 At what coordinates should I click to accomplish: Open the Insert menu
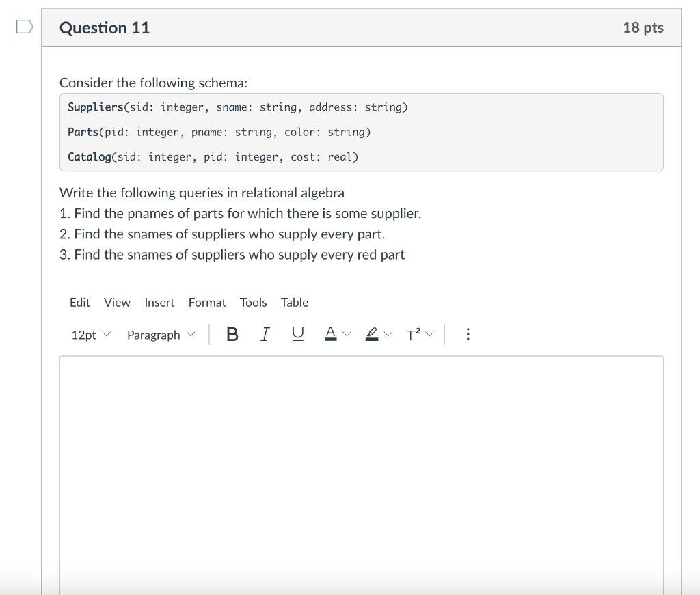pos(159,303)
